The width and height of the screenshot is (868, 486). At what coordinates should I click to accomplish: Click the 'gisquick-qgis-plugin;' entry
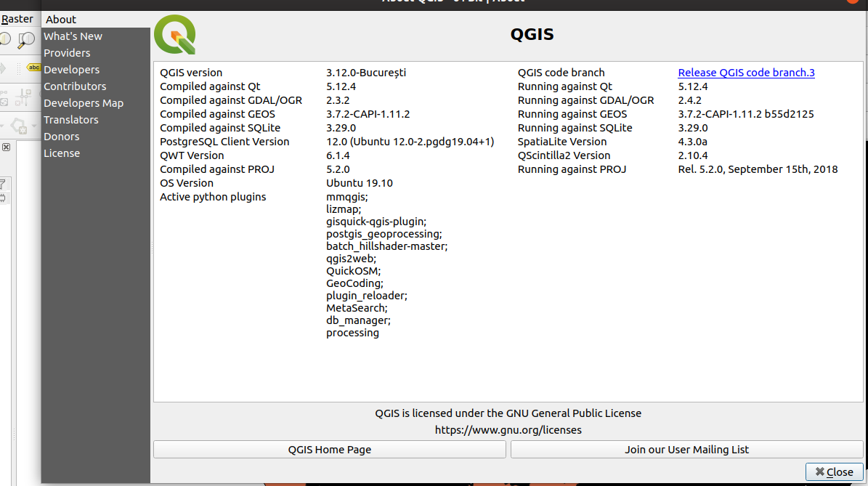(x=376, y=222)
